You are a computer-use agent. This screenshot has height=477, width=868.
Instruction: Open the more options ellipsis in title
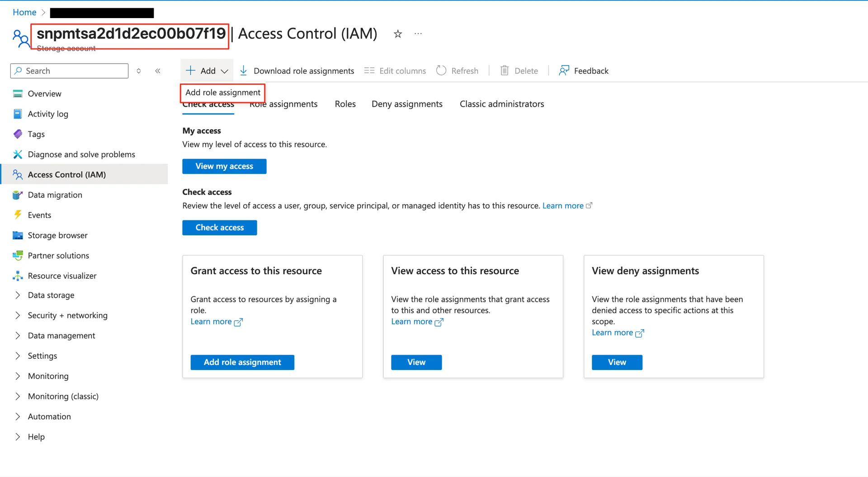(x=418, y=33)
